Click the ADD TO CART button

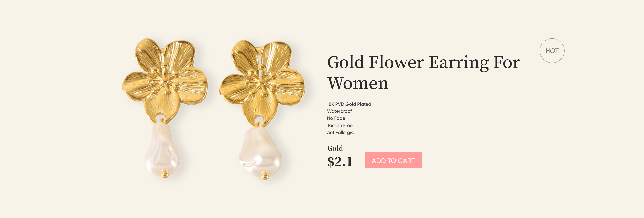393,160
